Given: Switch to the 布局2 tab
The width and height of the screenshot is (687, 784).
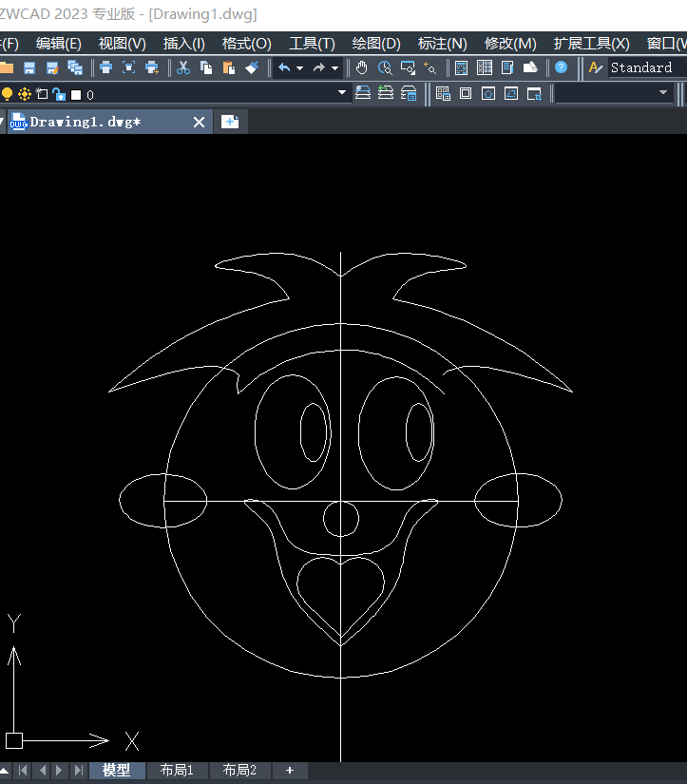Looking at the screenshot, I should [x=239, y=770].
